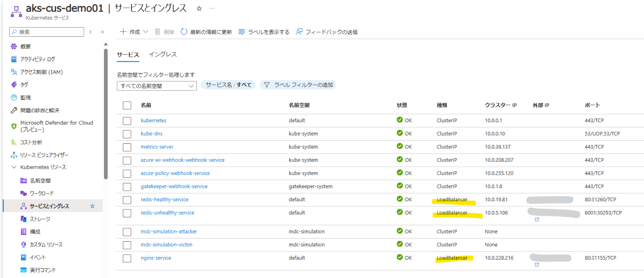The width and height of the screenshot is (644, 278).
Task: Click フィードバックの送信 in toolbar
Action: (x=327, y=32)
